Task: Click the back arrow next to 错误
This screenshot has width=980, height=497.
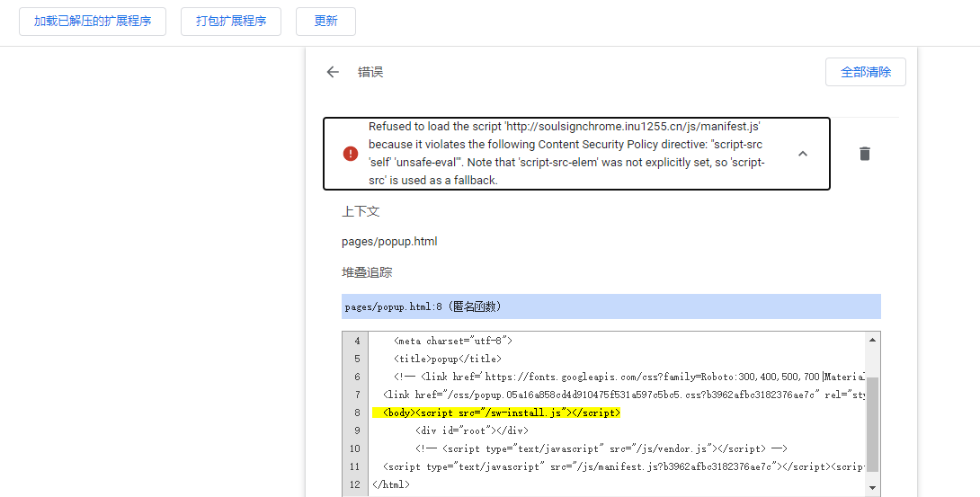Action: 333,72
